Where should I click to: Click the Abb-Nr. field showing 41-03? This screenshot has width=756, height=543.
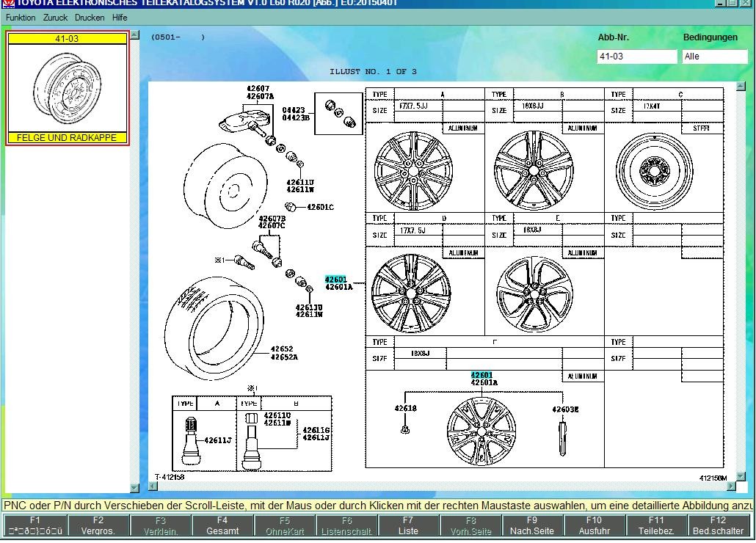636,57
